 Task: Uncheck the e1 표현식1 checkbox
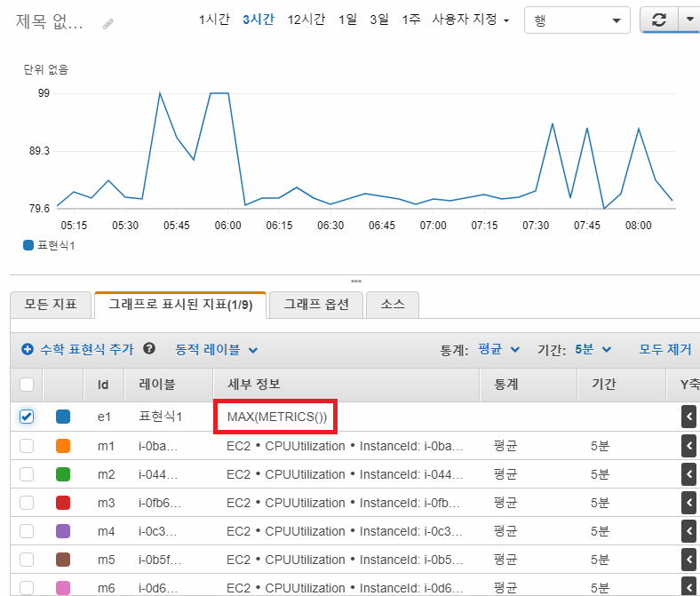coord(27,417)
